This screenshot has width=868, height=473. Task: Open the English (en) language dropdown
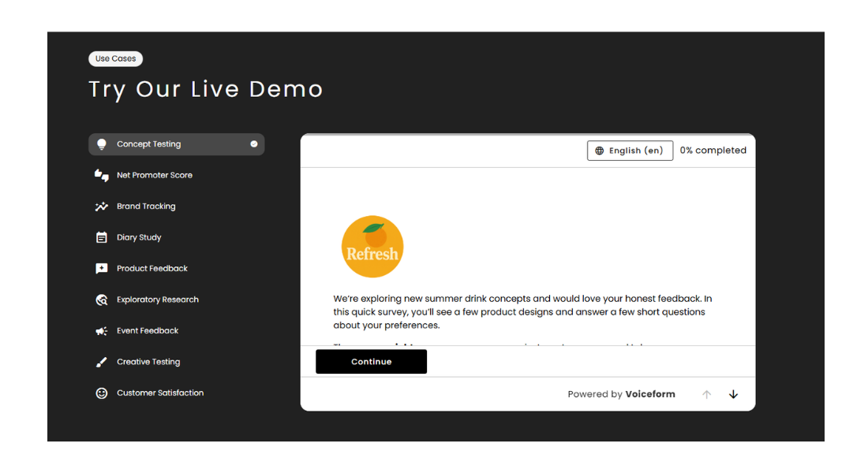630,150
